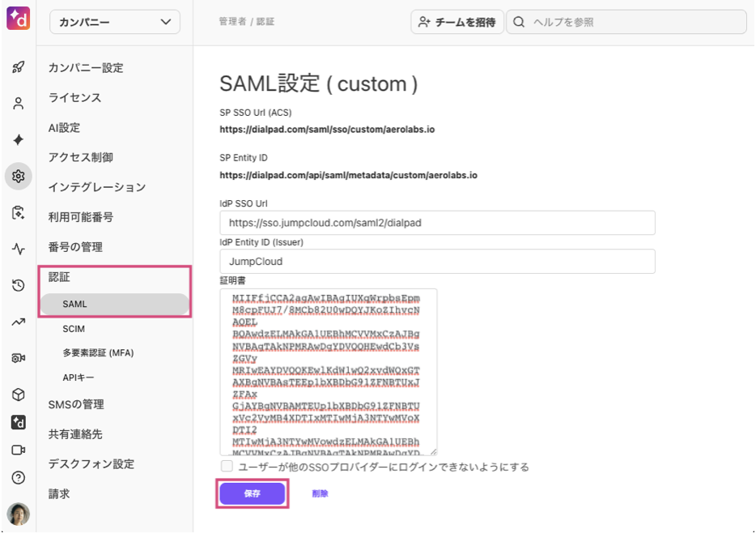The height and width of the screenshot is (542, 756).
Task: Click the 保存 button
Action: click(252, 493)
